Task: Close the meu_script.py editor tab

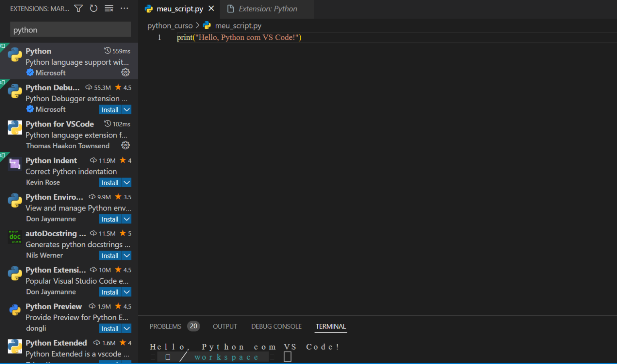Action: [211, 8]
